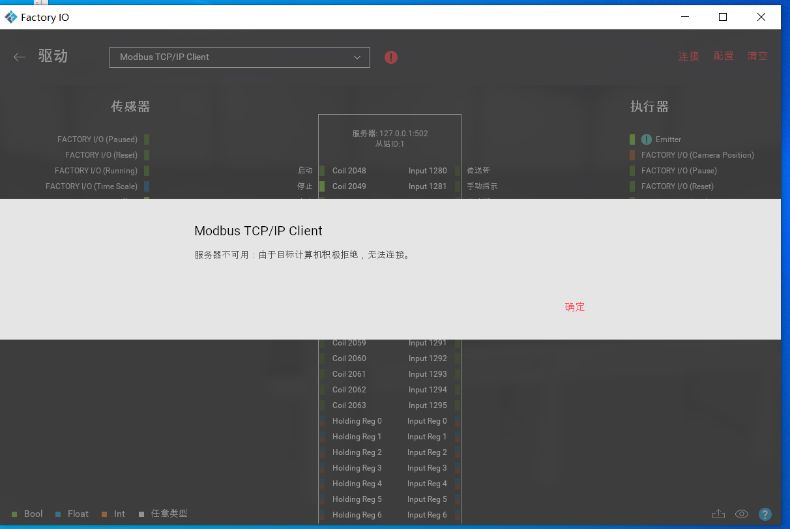Click the server address 127.0.0.1:502 text
The height and width of the screenshot is (529, 790).
pos(390,134)
